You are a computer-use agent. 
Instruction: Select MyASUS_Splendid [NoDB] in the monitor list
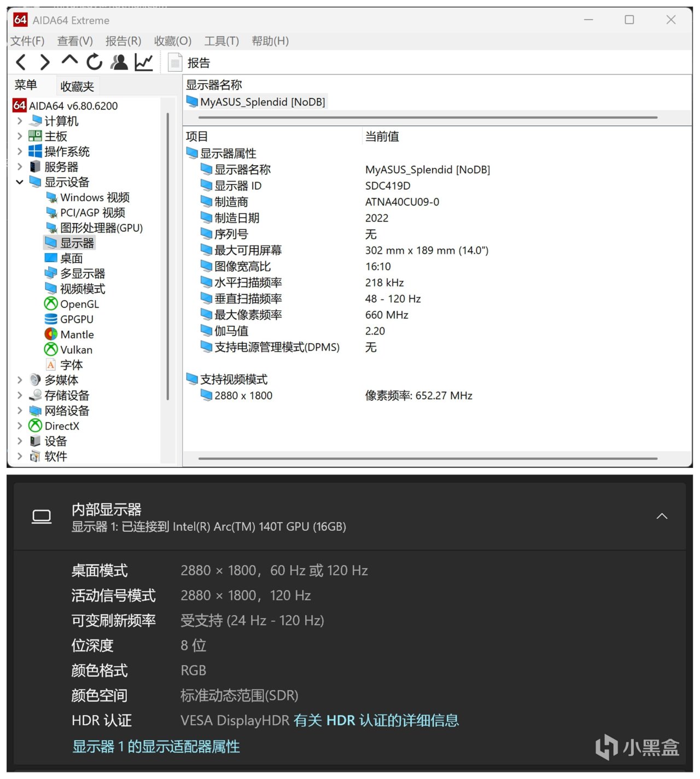pos(256,102)
